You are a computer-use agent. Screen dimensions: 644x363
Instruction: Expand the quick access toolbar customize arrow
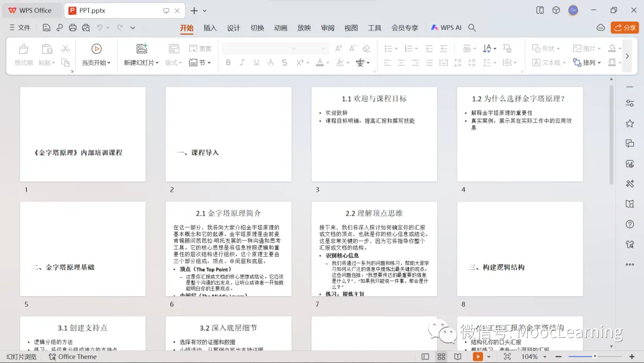[132, 28]
